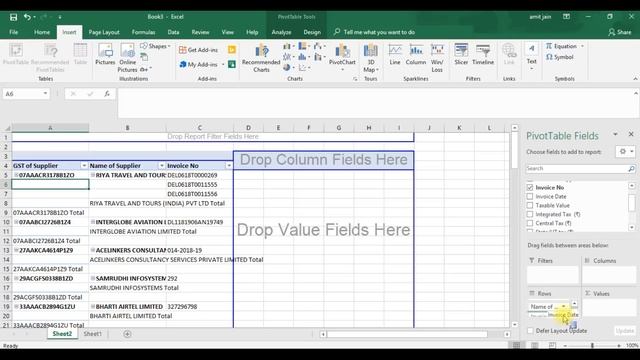640x360 pixels.
Task: Insert a Column sparkline
Action: pos(416,55)
